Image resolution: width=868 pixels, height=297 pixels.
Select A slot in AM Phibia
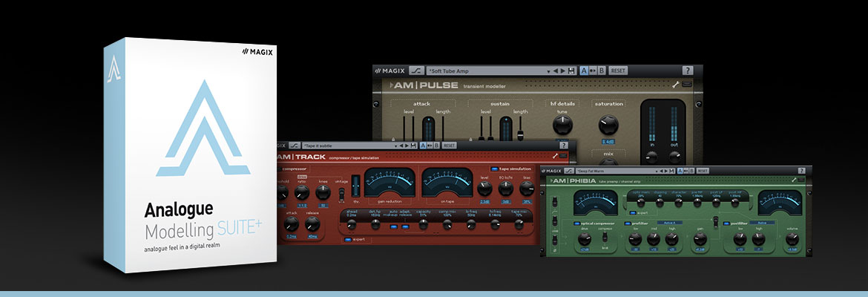point(680,171)
